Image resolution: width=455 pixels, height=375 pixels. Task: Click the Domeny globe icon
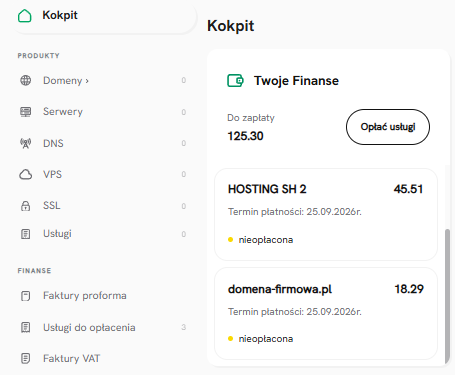pos(26,80)
